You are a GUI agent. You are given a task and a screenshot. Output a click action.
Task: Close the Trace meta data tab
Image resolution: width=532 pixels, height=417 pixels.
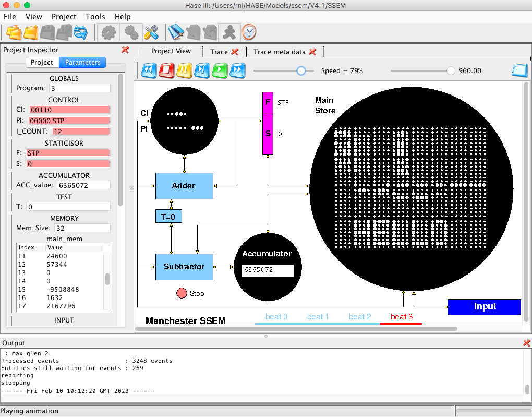313,52
